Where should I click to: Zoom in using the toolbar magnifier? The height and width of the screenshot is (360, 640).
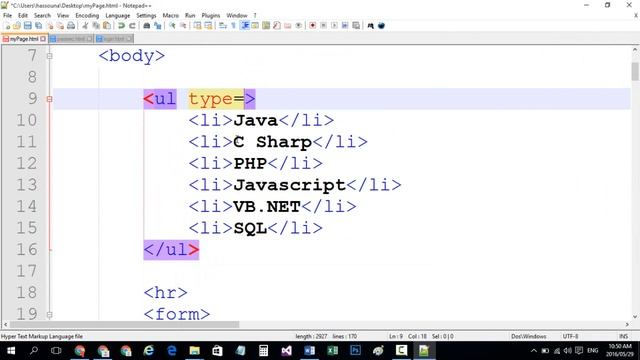tap(172, 26)
